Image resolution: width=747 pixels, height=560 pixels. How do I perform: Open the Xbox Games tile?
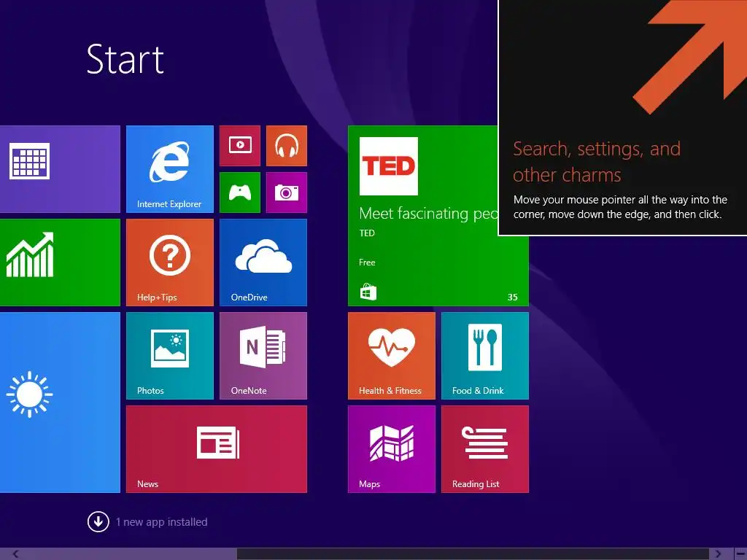239,192
